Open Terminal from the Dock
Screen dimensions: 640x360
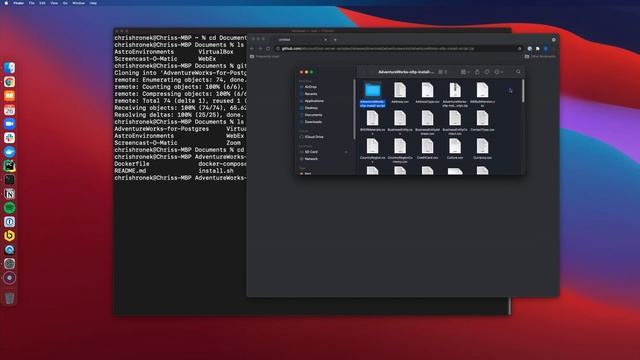pyautogui.click(x=9, y=180)
